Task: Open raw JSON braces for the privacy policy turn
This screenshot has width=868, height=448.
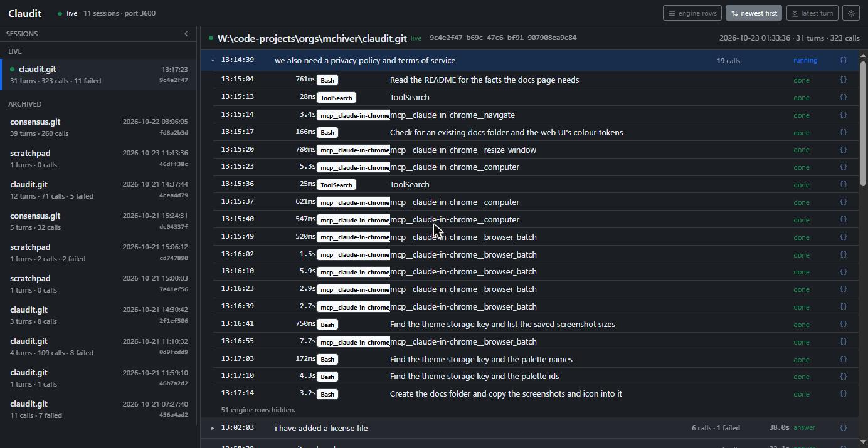Action: [843, 61]
